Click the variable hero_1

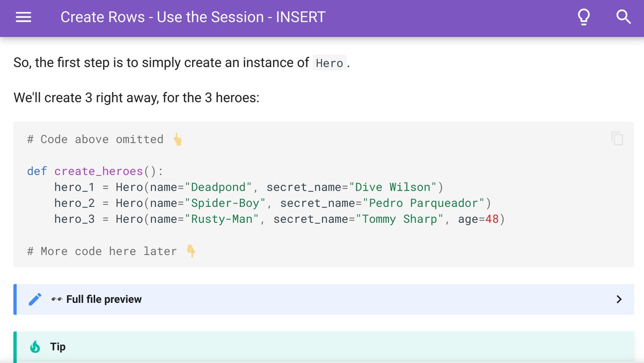pos(75,187)
